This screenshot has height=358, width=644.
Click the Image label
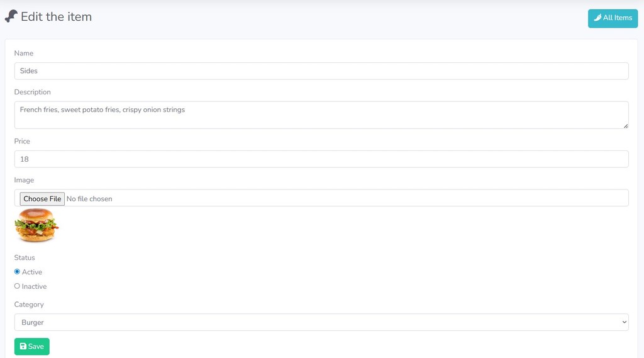pos(25,180)
